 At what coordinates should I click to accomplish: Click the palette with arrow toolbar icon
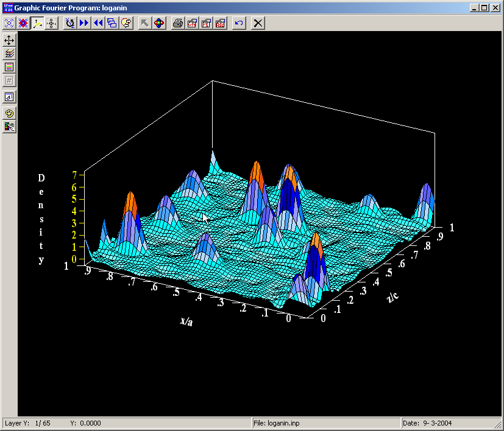126,23
